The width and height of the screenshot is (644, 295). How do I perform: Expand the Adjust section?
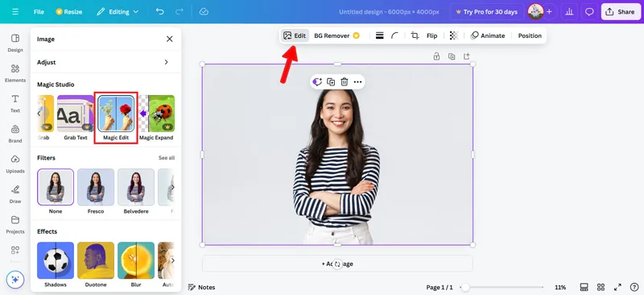(106, 62)
